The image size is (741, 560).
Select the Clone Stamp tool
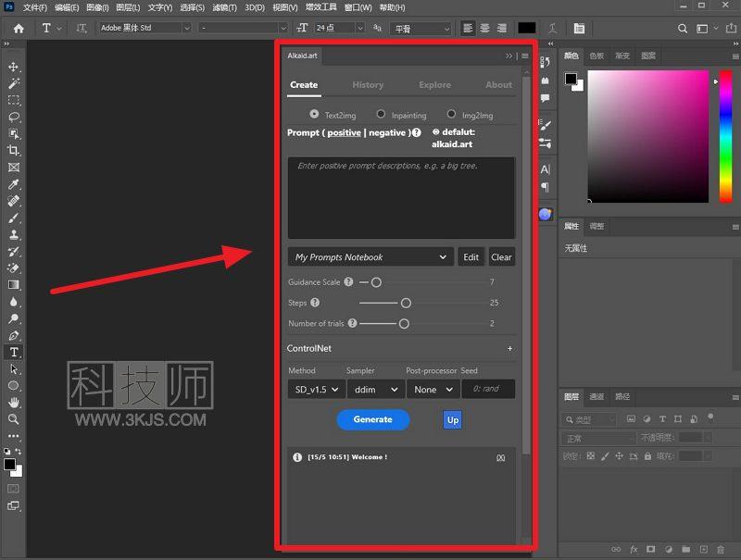(13, 235)
